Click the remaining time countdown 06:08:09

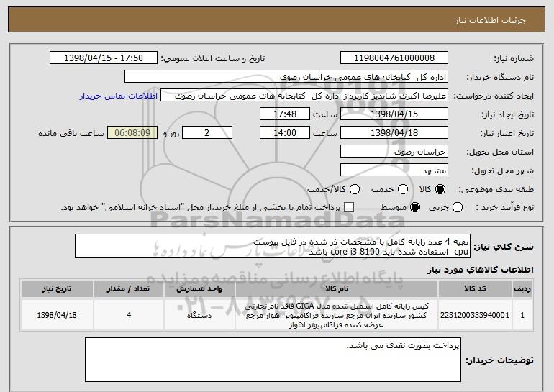131,133
